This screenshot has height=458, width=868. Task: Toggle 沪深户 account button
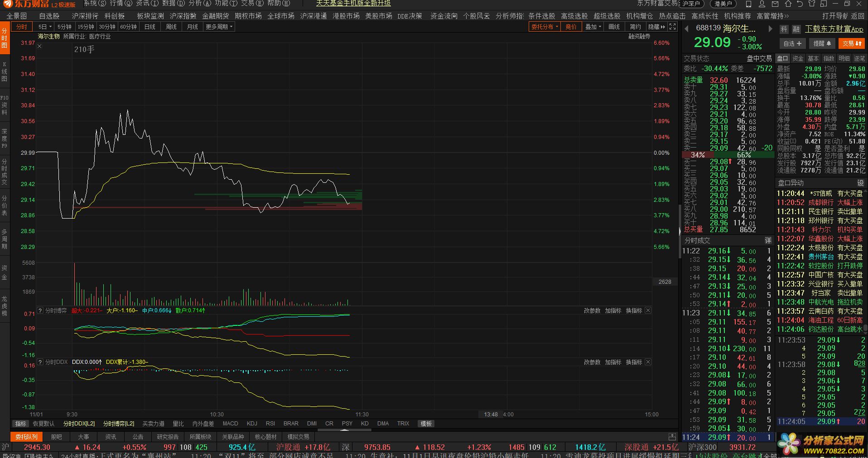point(691,4)
